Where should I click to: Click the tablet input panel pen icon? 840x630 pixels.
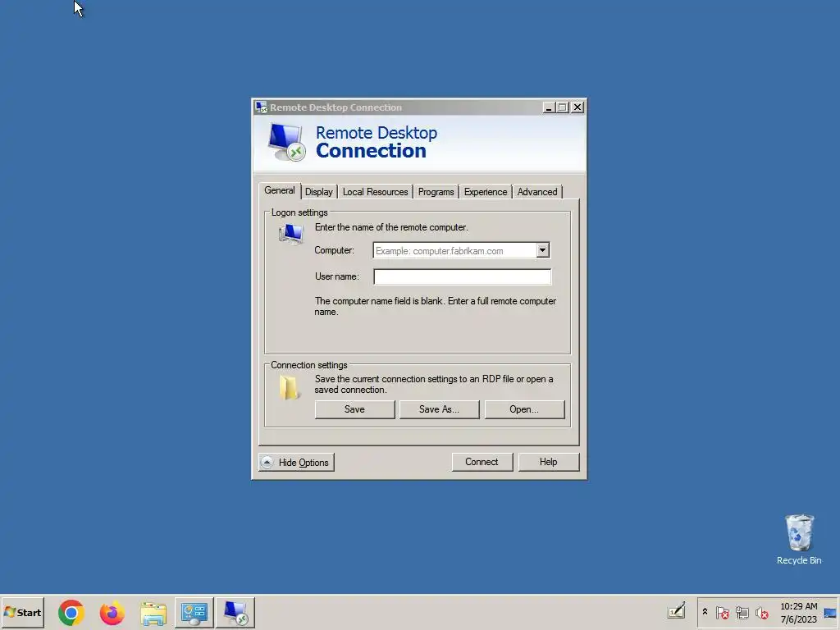677,610
